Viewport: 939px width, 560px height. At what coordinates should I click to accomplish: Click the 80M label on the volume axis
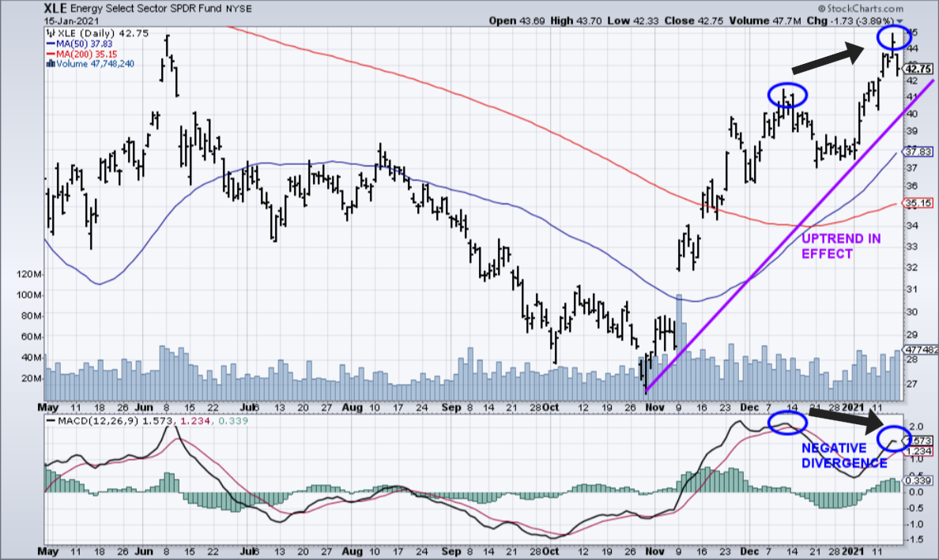pyautogui.click(x=32, y=316)
